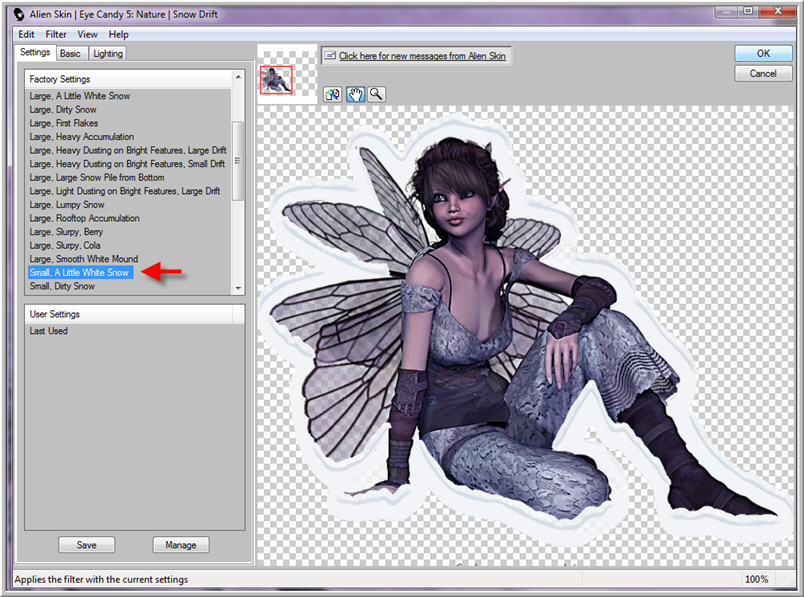Screen dimensions: 804x597
Task: Click the Save settings button
Action: point(86,545)
